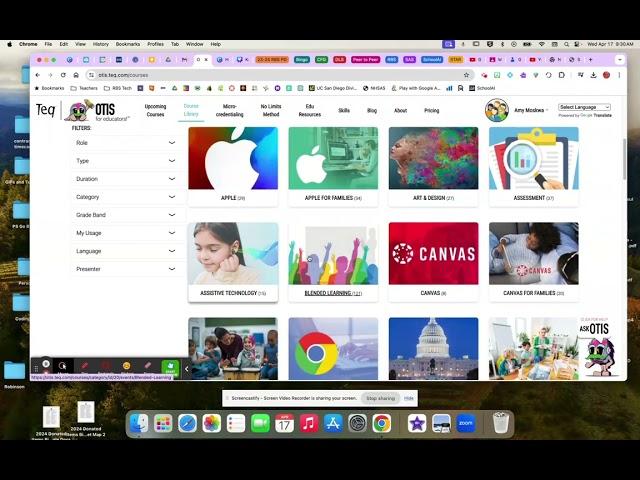
Task: Open the Pricing page
Action: click(x=431, y=111)
